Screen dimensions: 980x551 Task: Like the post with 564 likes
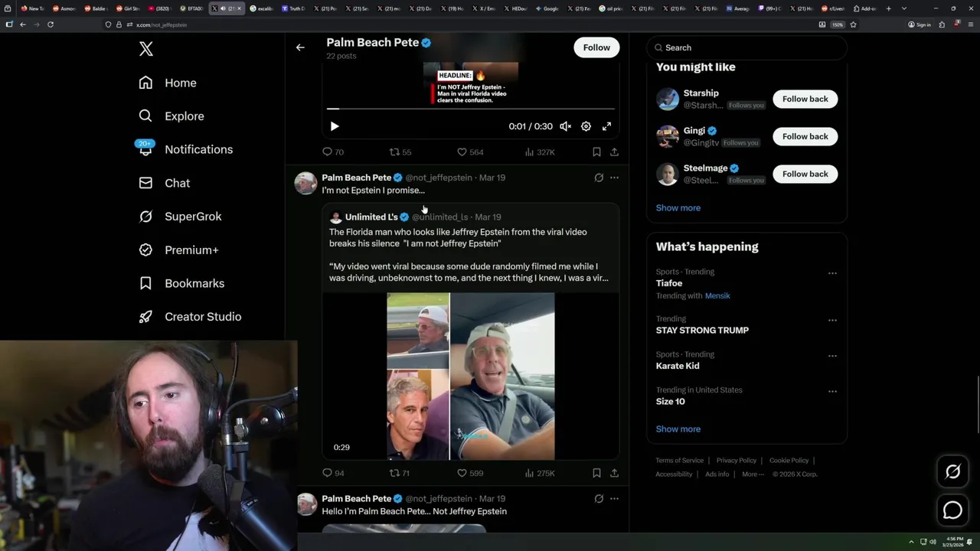pos(470,152)
